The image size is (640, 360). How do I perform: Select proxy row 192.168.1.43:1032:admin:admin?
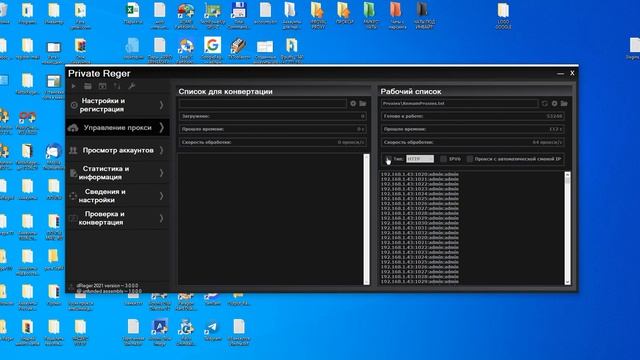pos(420,233)
